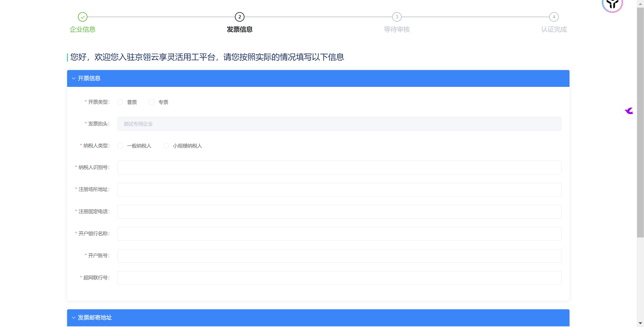
Task: Click the 发票邮寄地址 header title text
Action: click(95, 318)
